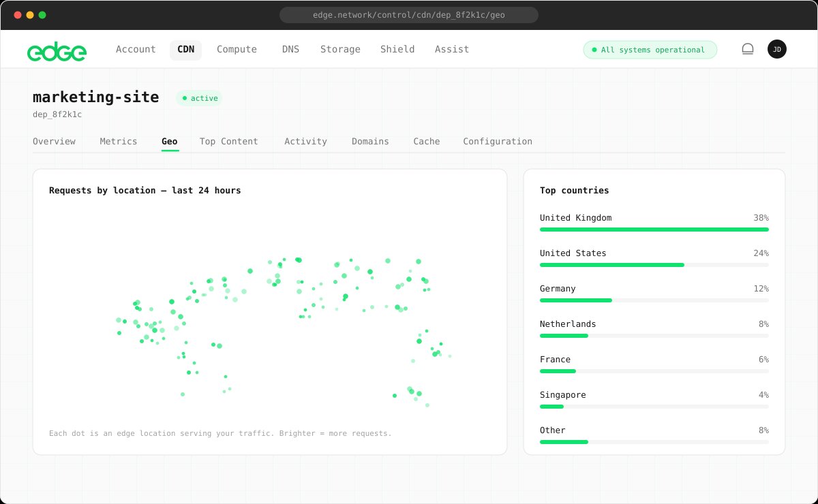Open the Cache tab
This screenshot has width=818, height=504.
(x=427, y=142)
